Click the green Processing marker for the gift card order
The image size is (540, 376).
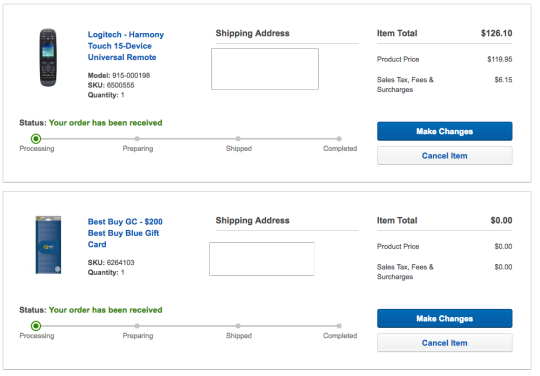point(36,326)
